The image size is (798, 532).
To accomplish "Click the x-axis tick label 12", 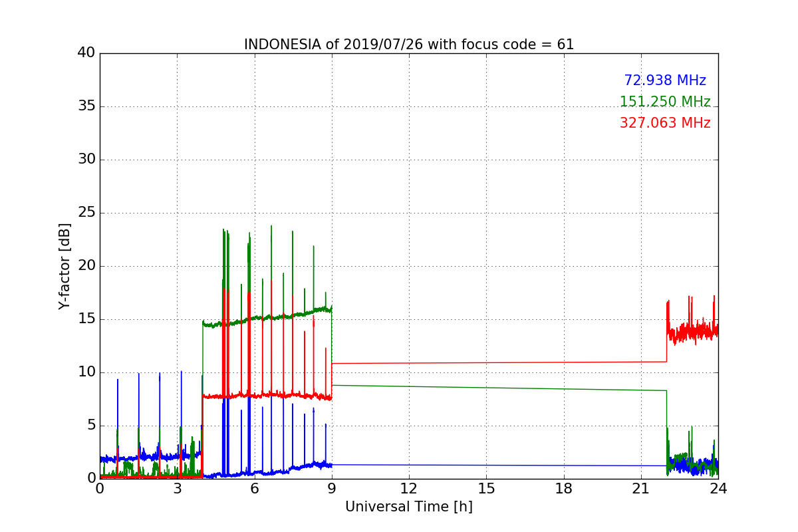I will pyautogui.click(x=409, y=488).
